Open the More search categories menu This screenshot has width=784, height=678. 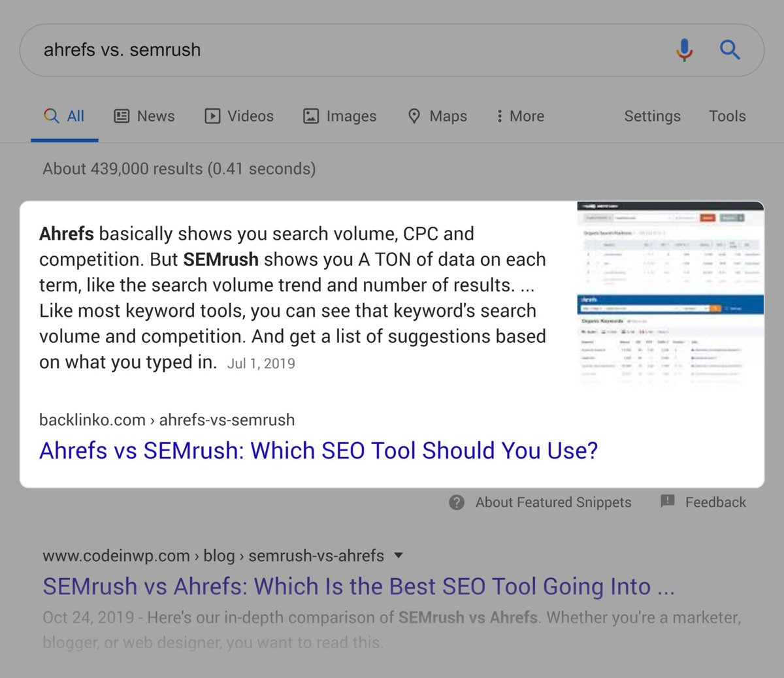520,116
